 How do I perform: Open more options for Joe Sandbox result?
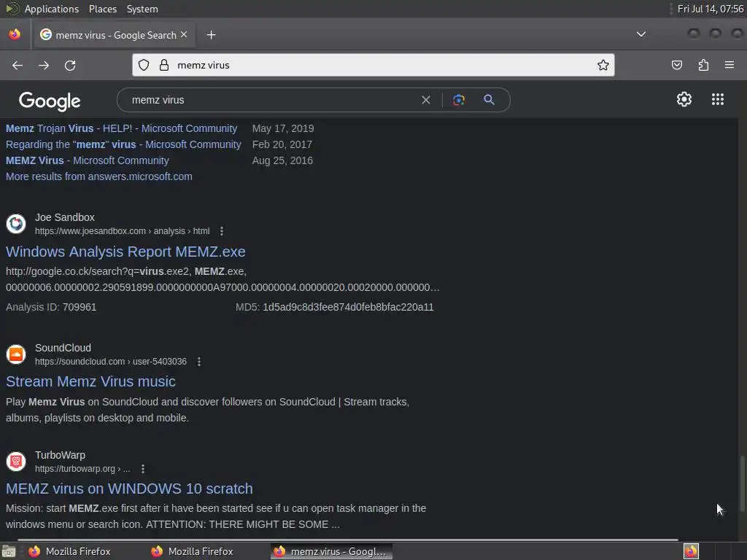pos(222,231)
